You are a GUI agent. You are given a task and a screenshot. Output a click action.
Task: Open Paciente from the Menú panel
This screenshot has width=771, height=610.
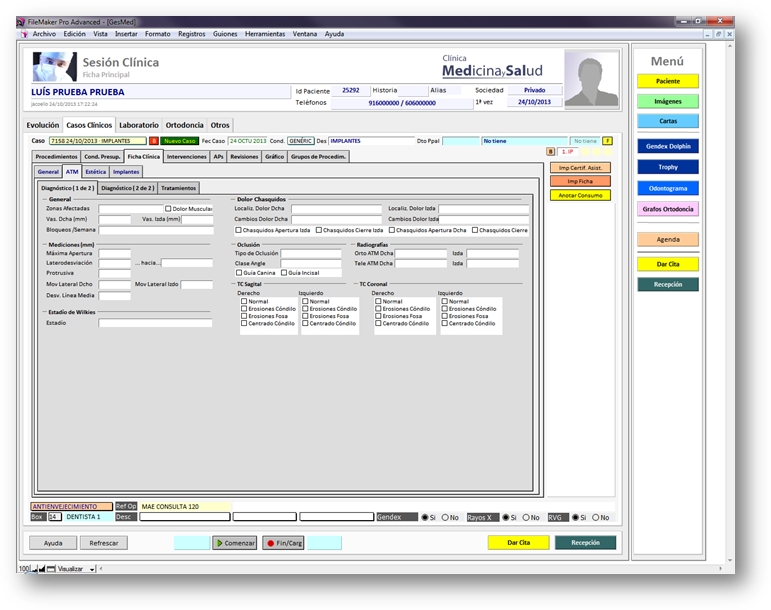[668, 81]
